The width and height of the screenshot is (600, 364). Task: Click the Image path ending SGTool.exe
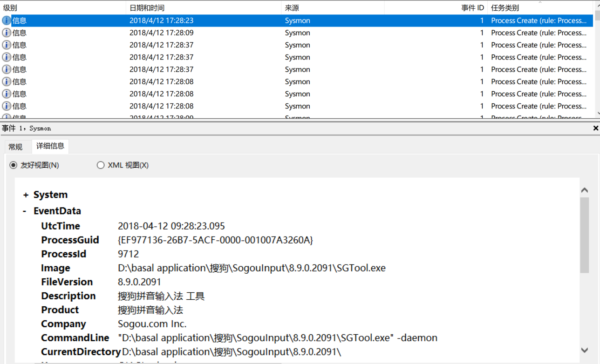tap(252, 268)
